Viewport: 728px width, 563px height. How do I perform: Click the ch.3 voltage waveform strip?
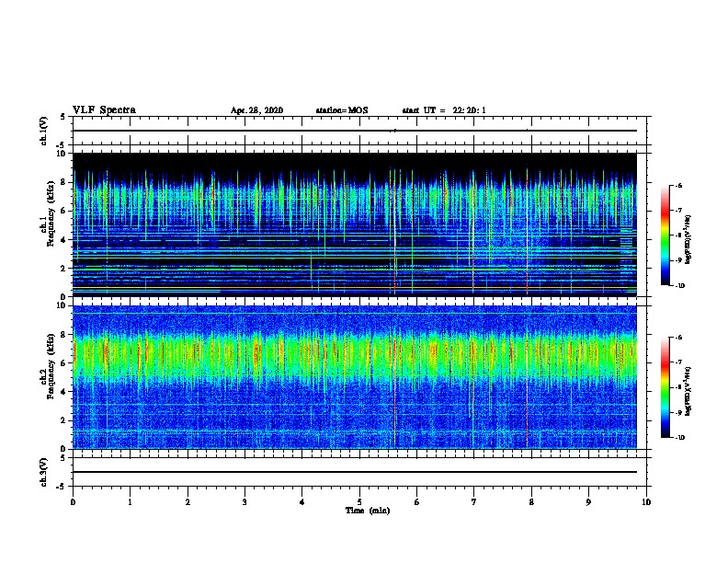359,472
